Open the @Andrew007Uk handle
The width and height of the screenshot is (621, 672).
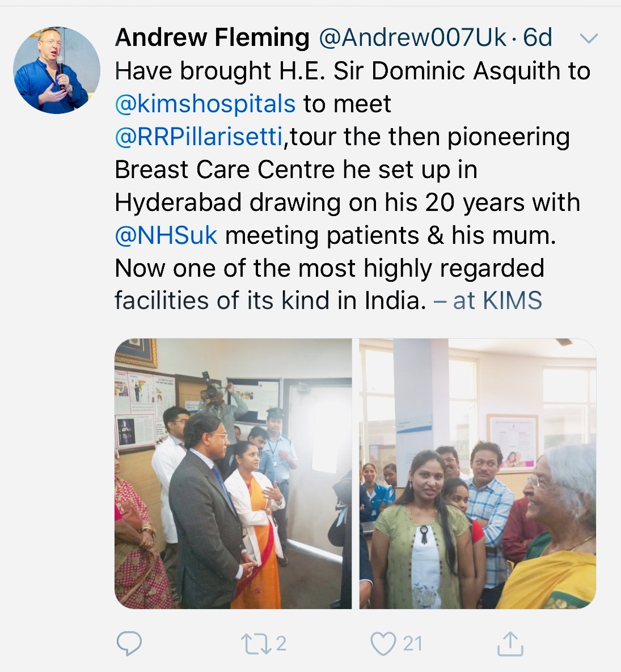[413, 37]
